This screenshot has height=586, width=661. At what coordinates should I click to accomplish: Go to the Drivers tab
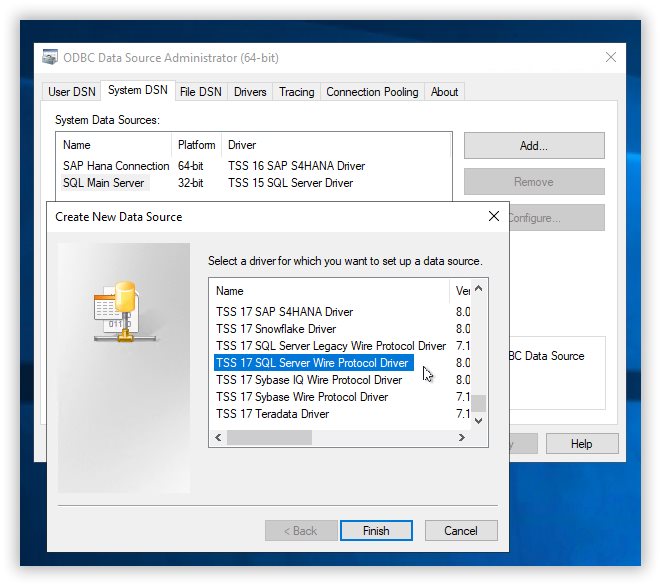[x=250, y=92]
